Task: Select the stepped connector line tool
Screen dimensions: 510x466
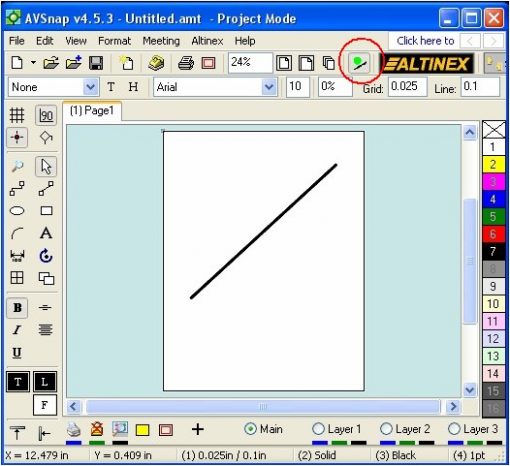Action: 17,188
